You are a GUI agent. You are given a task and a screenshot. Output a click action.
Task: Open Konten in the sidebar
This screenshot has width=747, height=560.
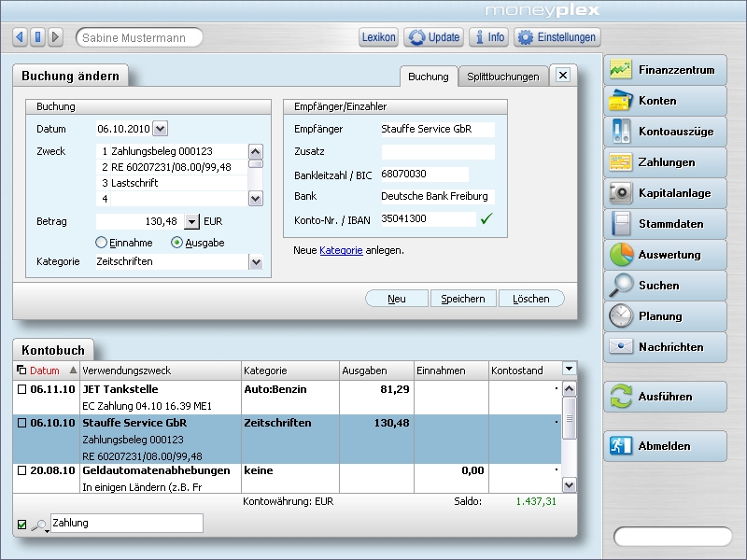pos(665,101)
